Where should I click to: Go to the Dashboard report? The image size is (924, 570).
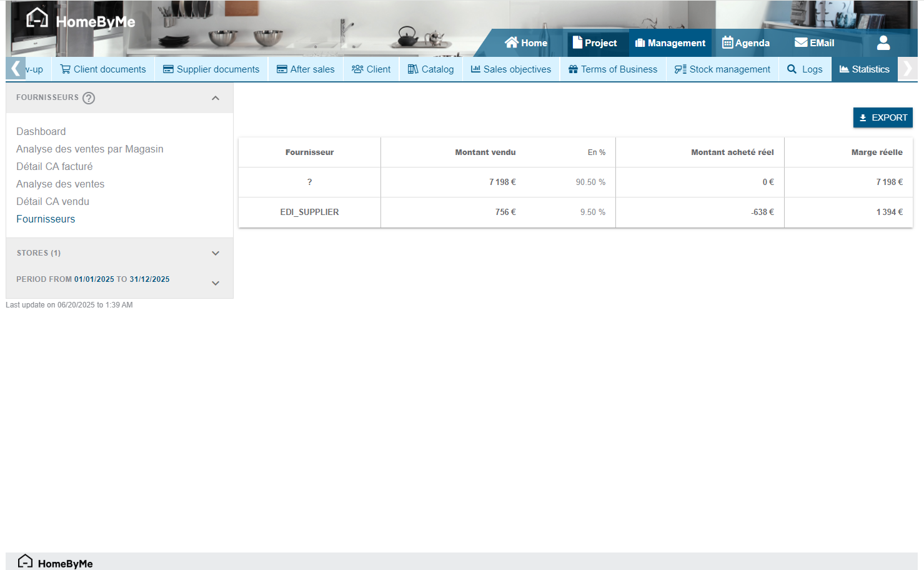(41, 131)
